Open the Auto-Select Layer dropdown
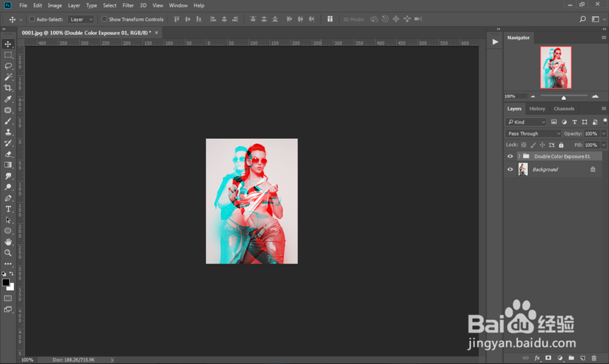Image resolution: width=609 pixels, height=364 pixels. click(x=81, y=19)
